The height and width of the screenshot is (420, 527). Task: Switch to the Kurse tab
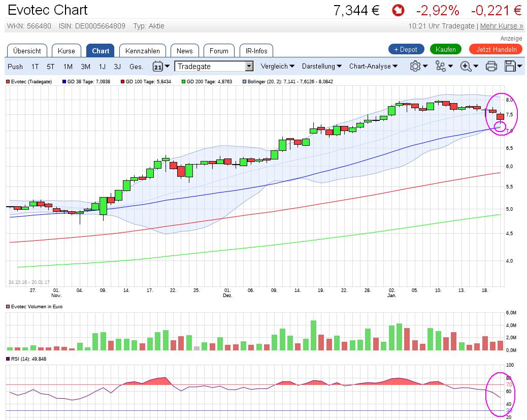(x=66, y=51)
